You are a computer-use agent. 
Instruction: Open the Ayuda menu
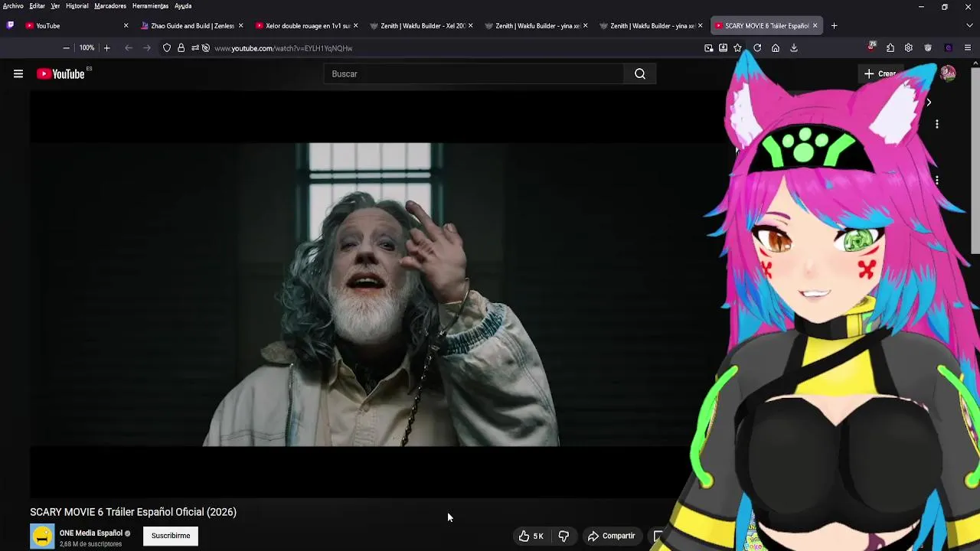click(183, 6)
